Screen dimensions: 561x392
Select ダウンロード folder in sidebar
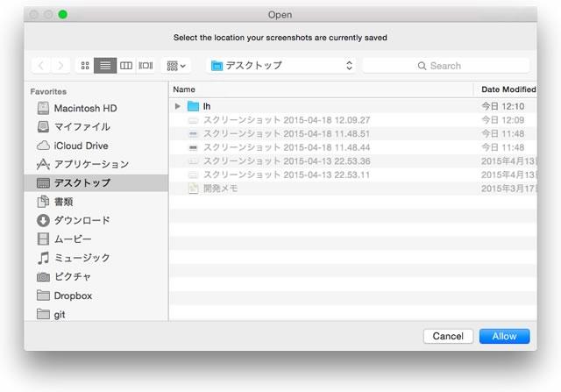coord(82,220)
